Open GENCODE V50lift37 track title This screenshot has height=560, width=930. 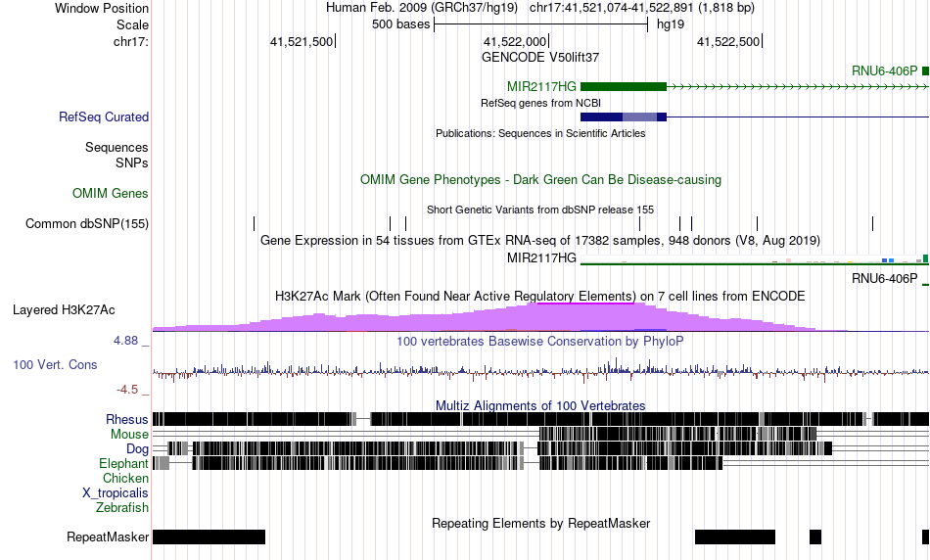(x=540, y=58)
